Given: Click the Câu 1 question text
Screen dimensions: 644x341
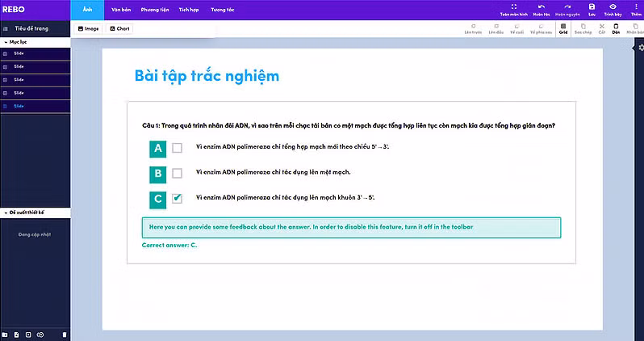Looking at the screenshot, I should pos(349,125).
